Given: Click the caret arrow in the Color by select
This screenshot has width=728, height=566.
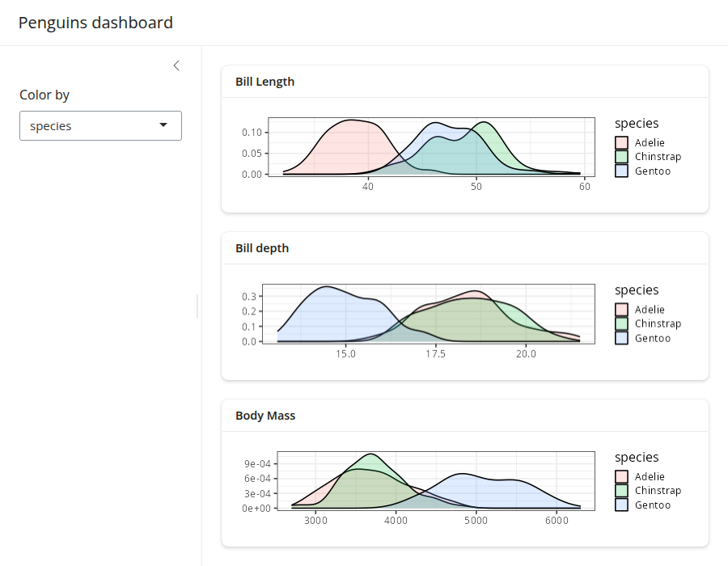Looking at the screenshot, I should click(x=163, y=125).
